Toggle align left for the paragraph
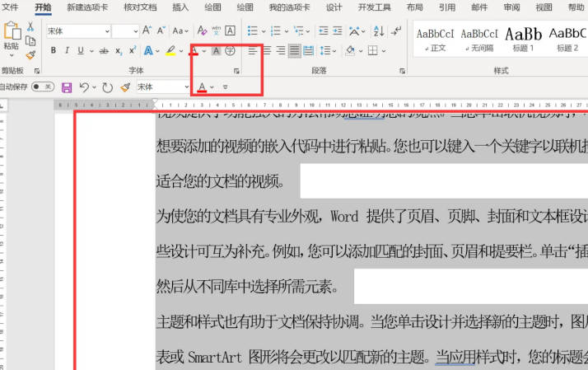The image size is (588, 370). [x=253, y=50]
